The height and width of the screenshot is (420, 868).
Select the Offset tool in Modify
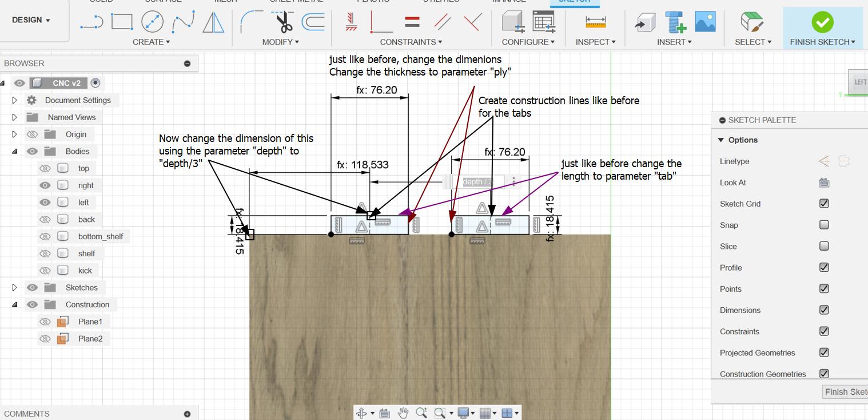pyautogui.click(x=313, y=22)
